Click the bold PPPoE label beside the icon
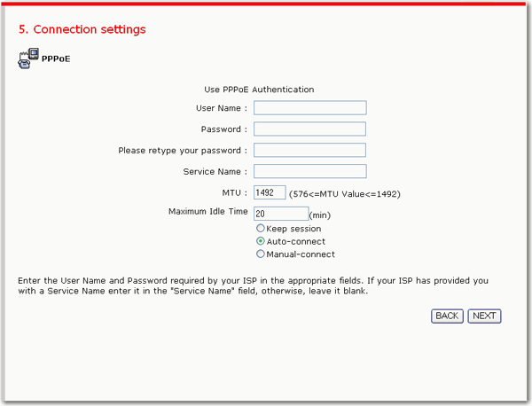The height and width of the screenshot is (406, 532). point(56,59)
